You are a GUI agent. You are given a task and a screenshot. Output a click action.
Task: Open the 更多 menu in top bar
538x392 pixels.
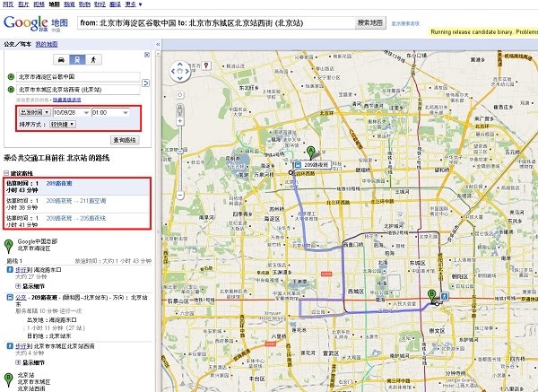click(132, 4)
